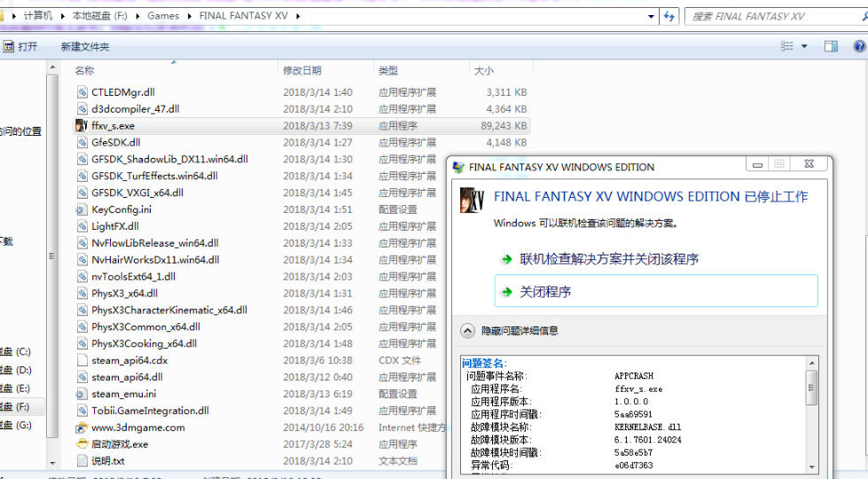Click the Tobii.GameIntegration.dll icon
The width and height of the screenshot is (868, 479).
point(82,411)
